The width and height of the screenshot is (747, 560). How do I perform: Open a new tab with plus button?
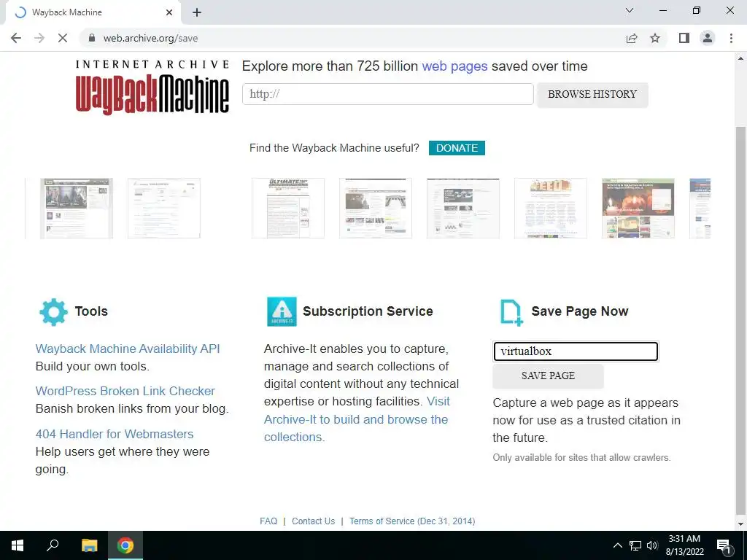197,12
